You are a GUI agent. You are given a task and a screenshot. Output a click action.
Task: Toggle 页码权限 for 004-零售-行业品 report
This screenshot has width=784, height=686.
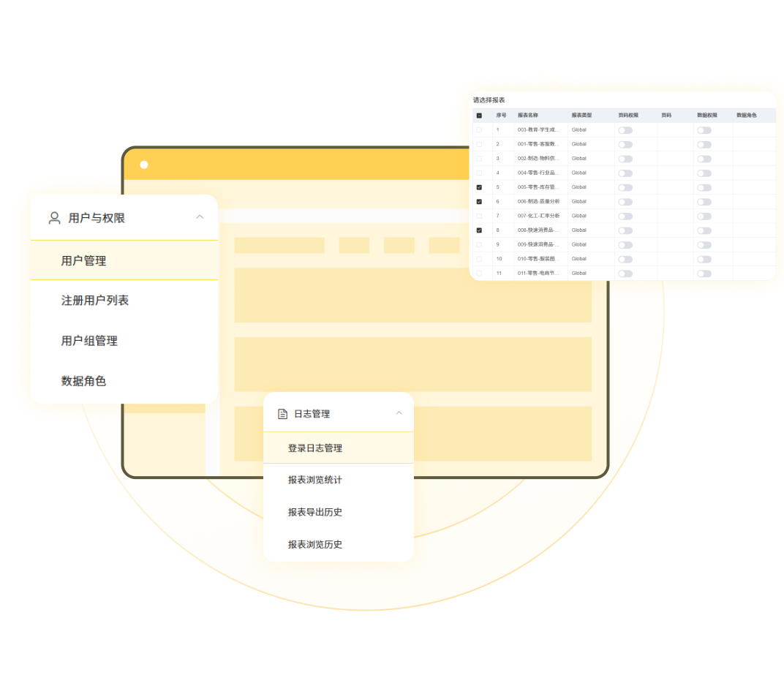pos(627,173)
